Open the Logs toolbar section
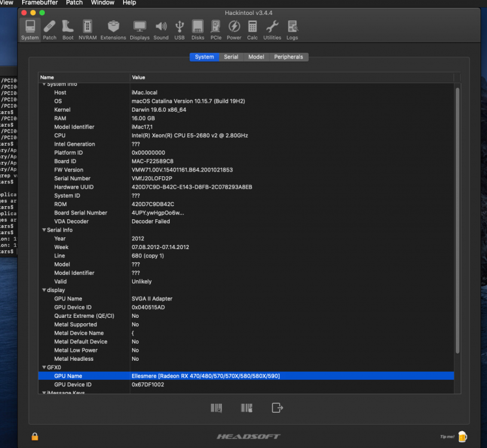 292,30
